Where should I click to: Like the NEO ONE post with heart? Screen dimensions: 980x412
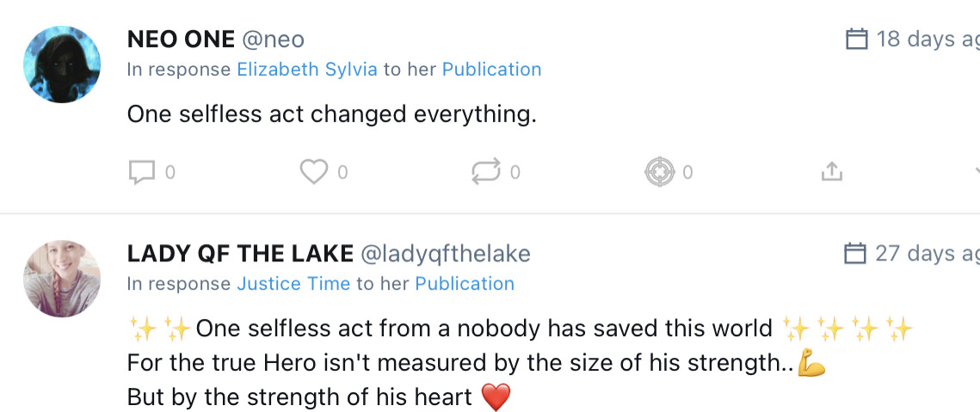tap(314, 172)
